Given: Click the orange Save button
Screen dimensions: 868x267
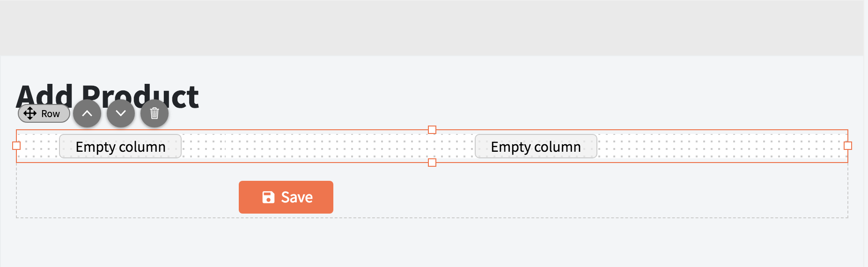Looking at the screenshot, I should (x=286, y=197).
